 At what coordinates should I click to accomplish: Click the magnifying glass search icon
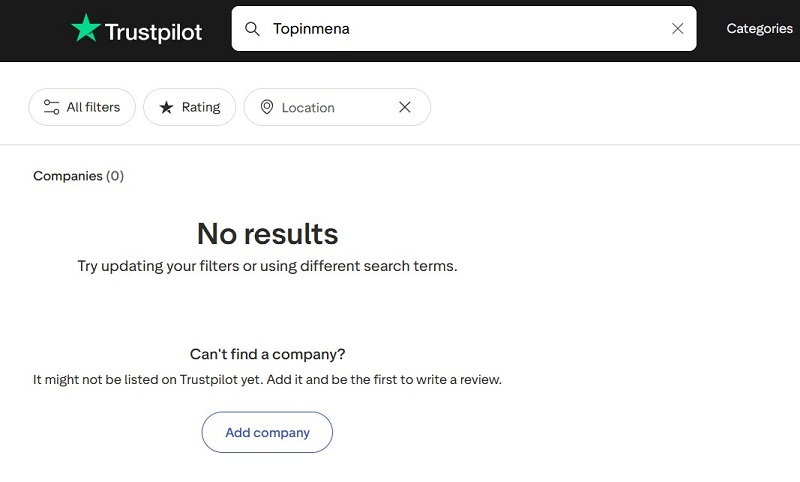253,29
